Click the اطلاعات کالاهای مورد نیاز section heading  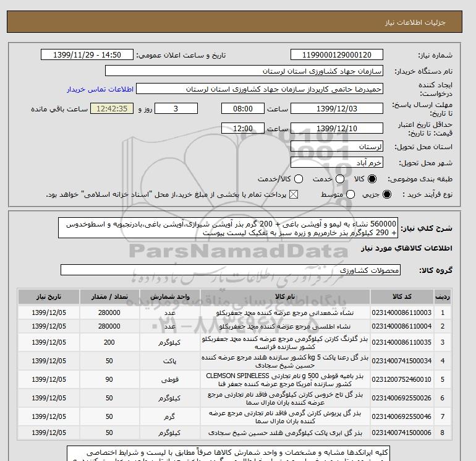407,248
